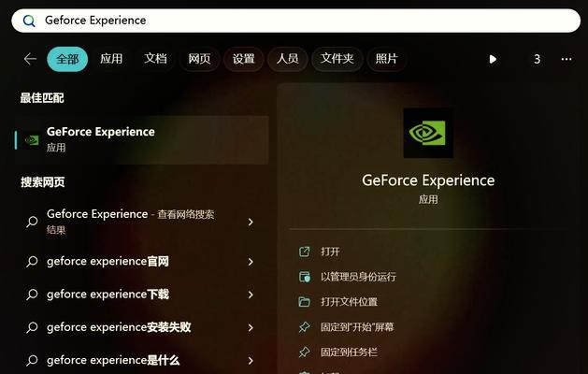Select the 全部 filter tab
Image resolution: width=588 pixels, height=374 pixels.
pyautogui.click(x=67, y=59)
